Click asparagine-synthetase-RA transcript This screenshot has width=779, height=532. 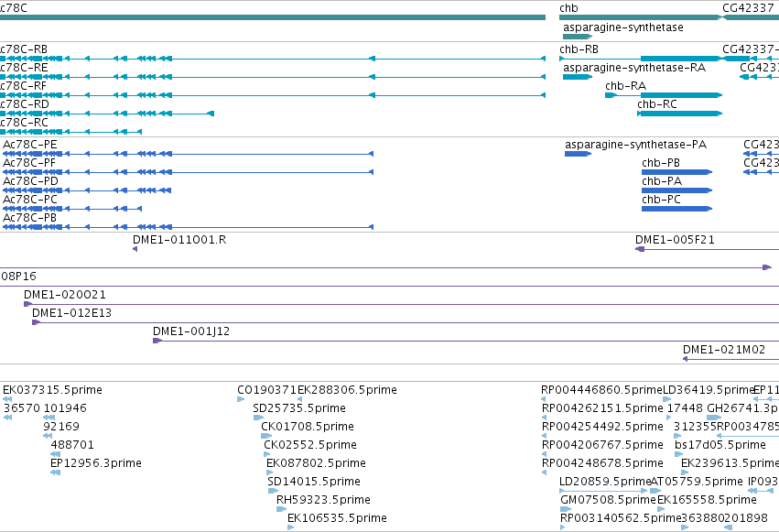(x=578, y=77)
